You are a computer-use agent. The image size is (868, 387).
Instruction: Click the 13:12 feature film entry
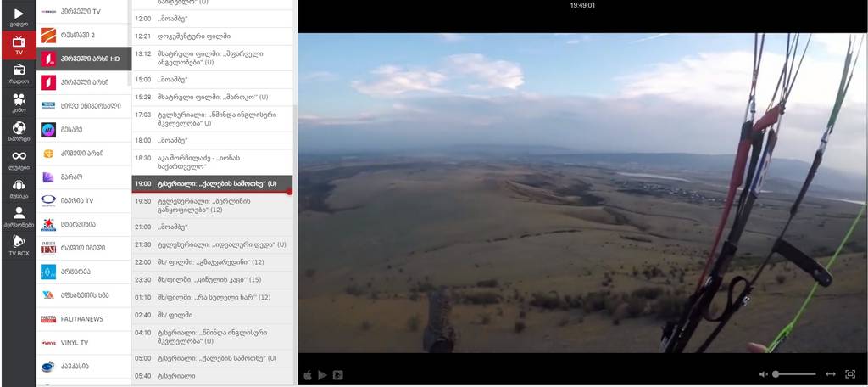tap(213, 59)
